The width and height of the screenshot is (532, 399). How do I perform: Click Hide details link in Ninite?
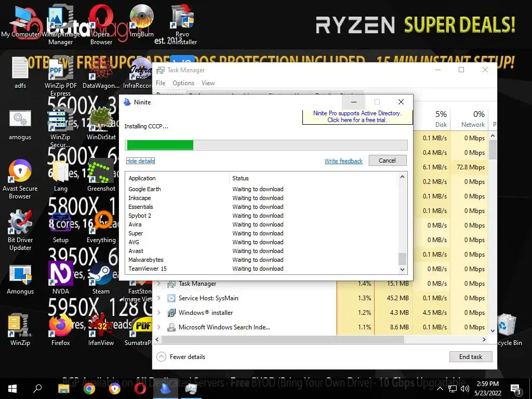click(140, 161)
